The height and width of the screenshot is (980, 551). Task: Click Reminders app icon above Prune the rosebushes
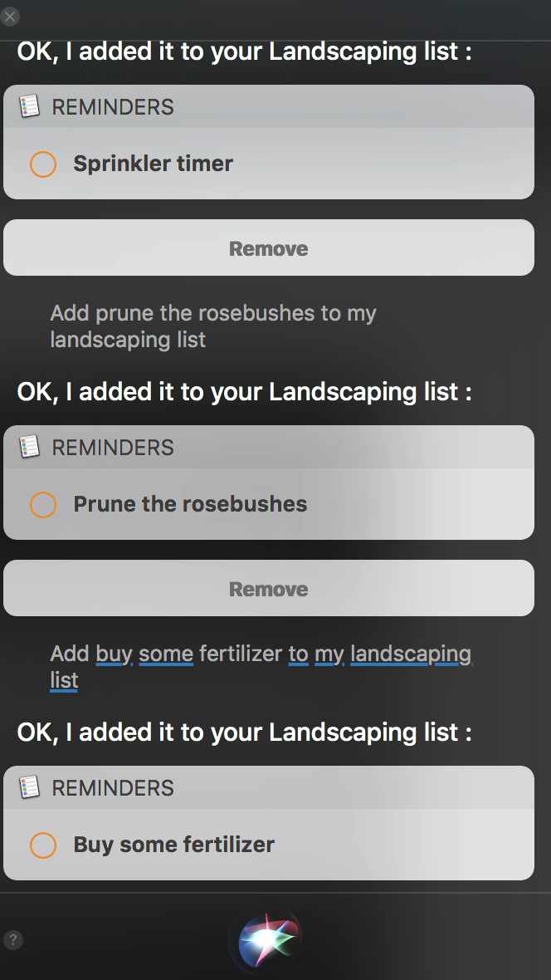point(29,447)
